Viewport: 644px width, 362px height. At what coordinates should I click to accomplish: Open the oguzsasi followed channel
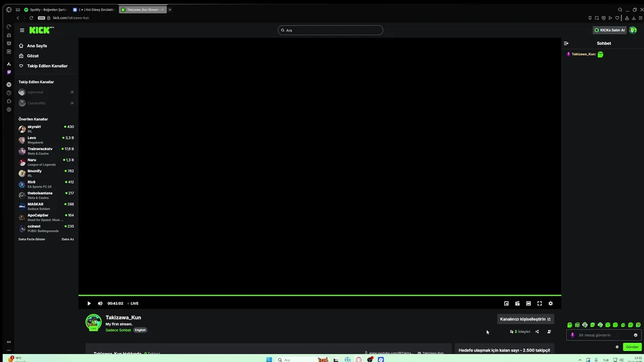[x=46, y=92]
